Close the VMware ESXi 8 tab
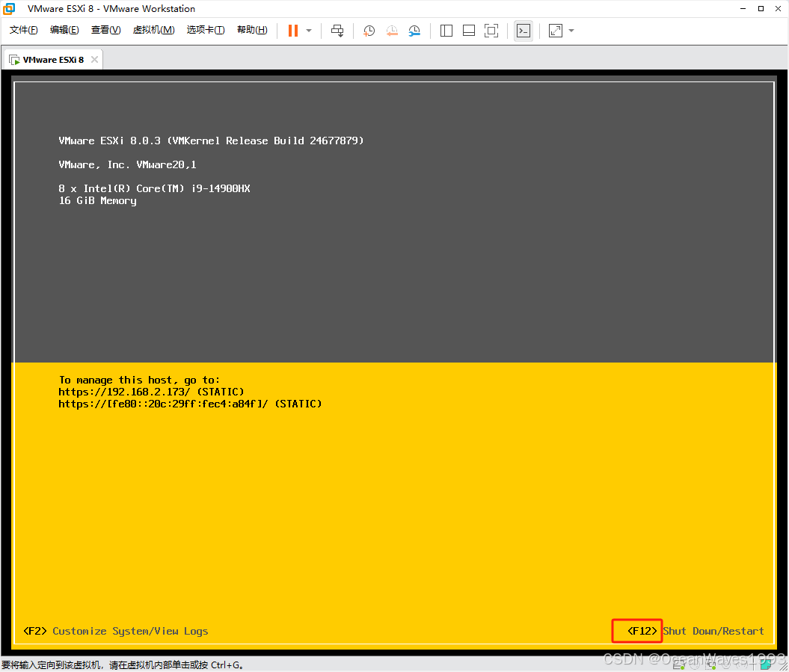The image size is (789, 672). click(94, 59)
